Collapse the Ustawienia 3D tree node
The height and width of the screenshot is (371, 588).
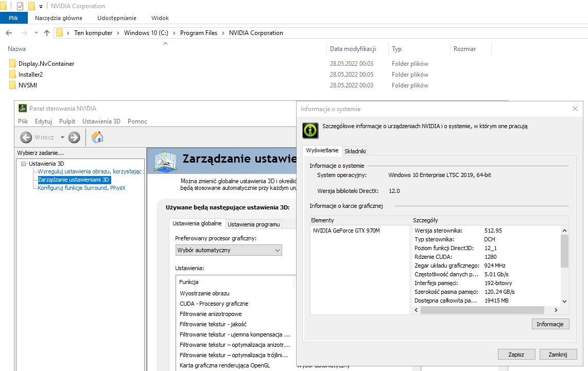[24, 164]
